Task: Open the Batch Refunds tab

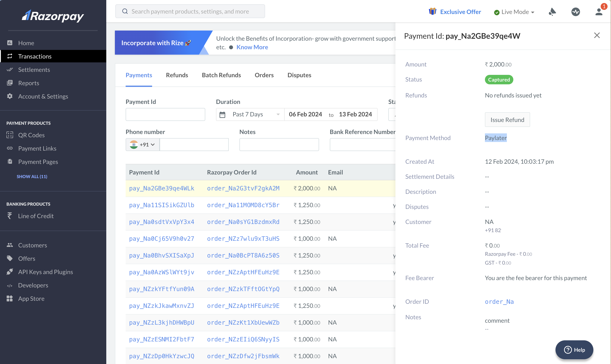Action: [x=221, y=75]
